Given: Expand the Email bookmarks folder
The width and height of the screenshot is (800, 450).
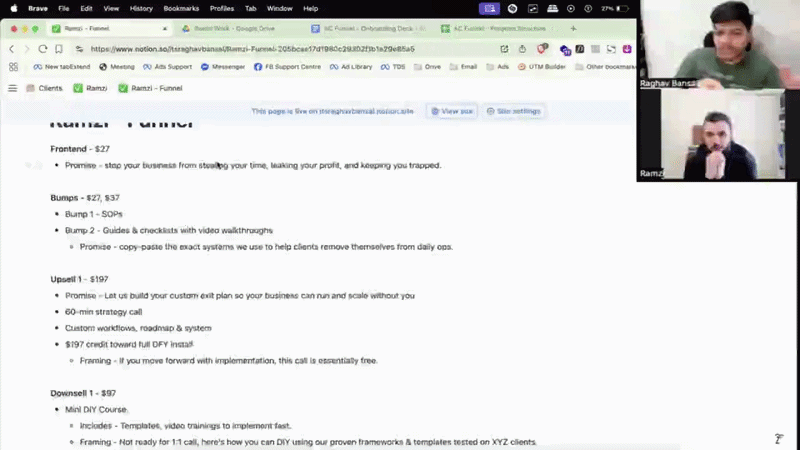Looking at the screenshot, I should pos(463,67).
